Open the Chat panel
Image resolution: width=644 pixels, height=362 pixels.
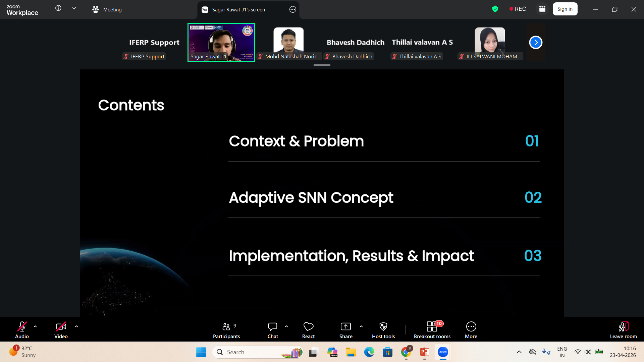point(273,330)
